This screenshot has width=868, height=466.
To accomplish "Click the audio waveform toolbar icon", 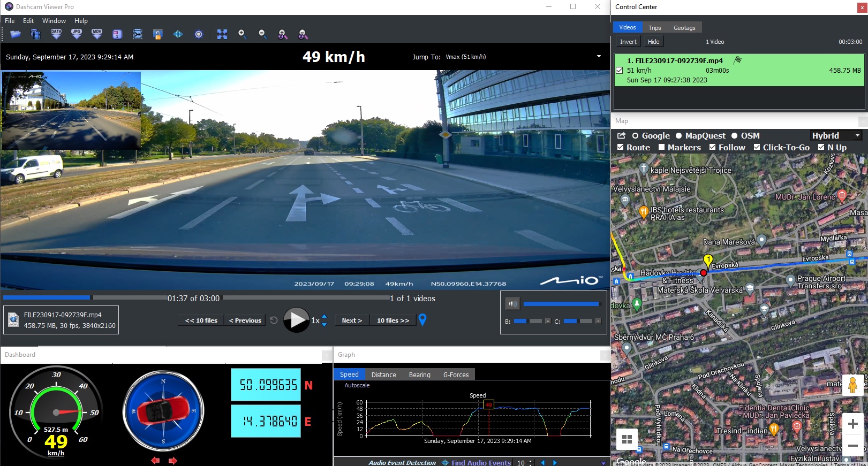I will pos(178,34).
